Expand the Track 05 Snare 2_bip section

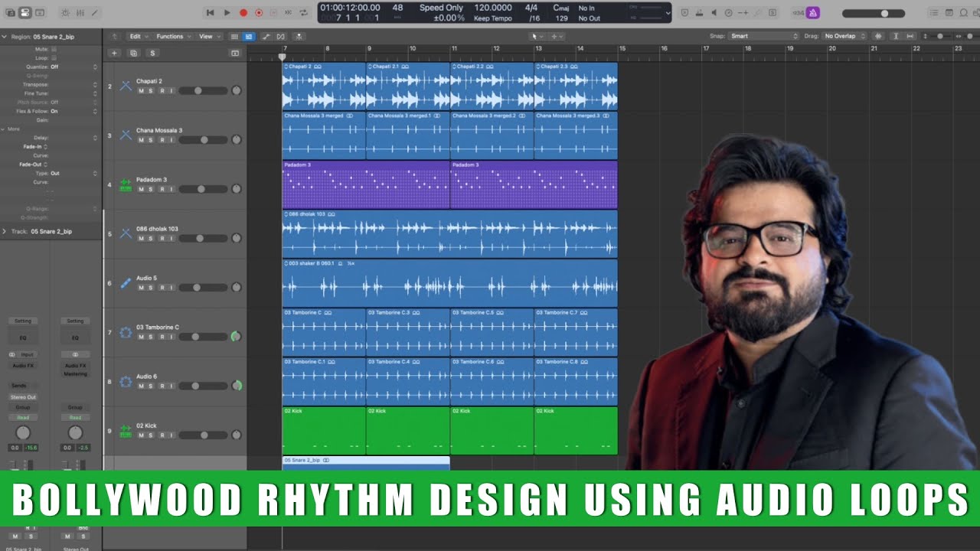point(4,231)
